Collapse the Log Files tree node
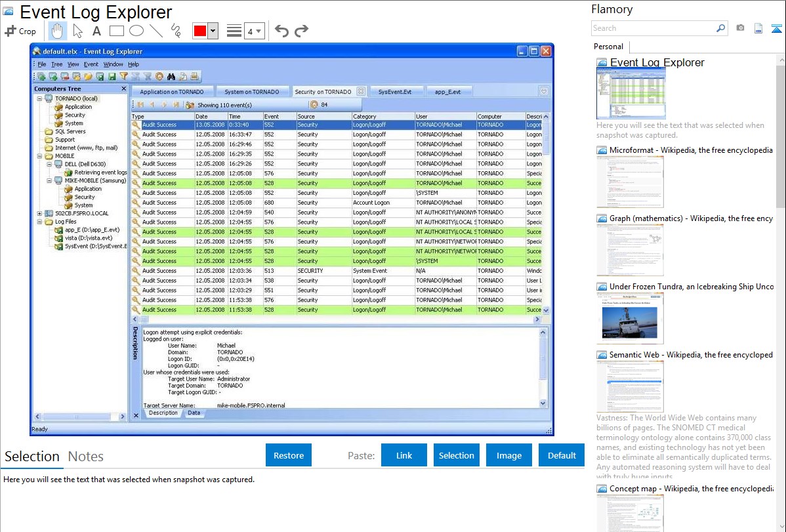The width and height of the screenshot is (786, 532). coord(39,222)
